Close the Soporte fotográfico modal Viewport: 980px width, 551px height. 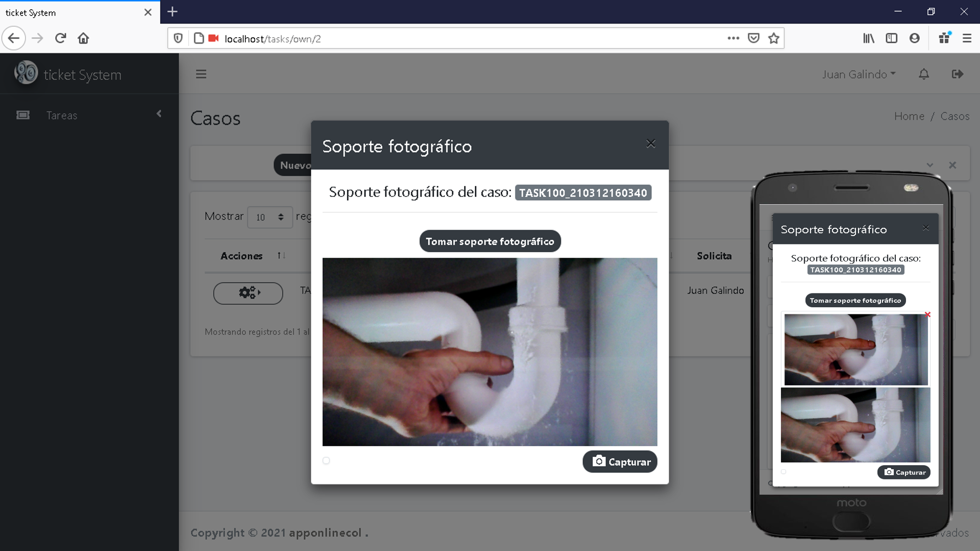[x=651, y=144]
